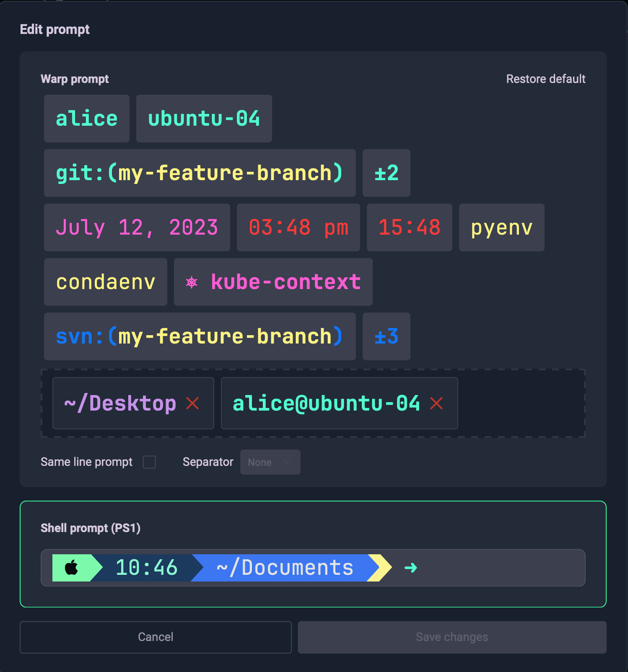Add the ubuntu-04 hostname chip

(x=204, y=119)
